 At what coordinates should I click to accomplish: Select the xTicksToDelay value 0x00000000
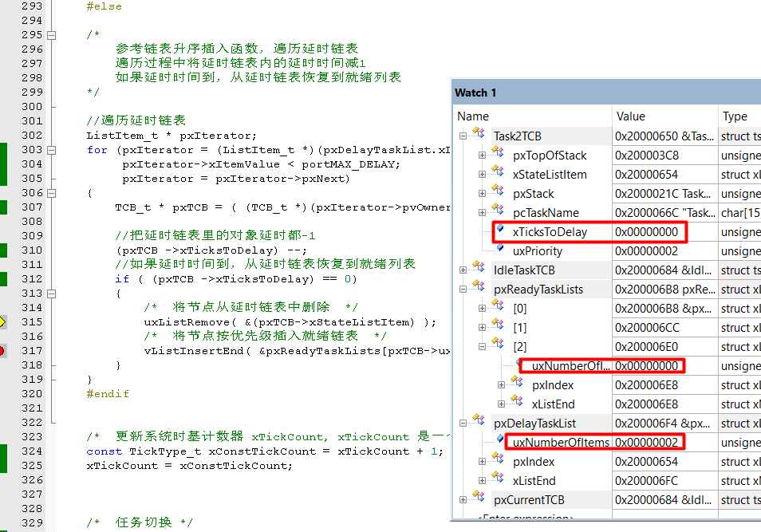pyautogui.click(x=646, y=232)
